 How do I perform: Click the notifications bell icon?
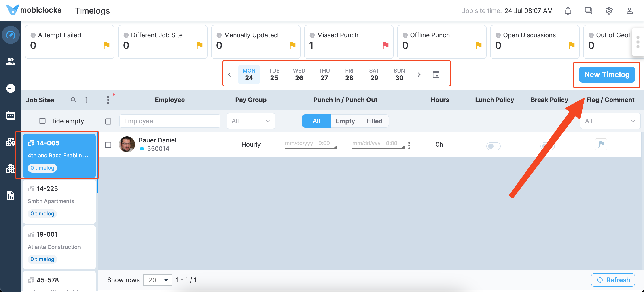tap(568, 11)
